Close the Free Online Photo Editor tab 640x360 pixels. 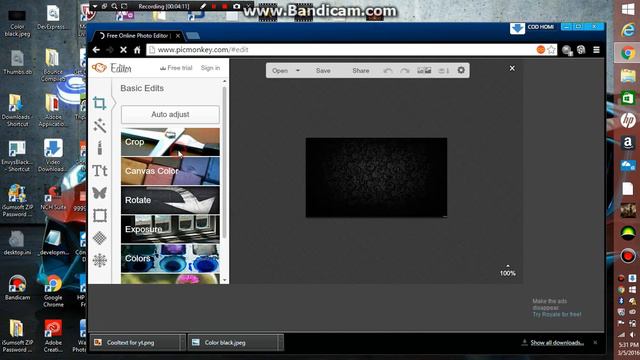[178, 36]
